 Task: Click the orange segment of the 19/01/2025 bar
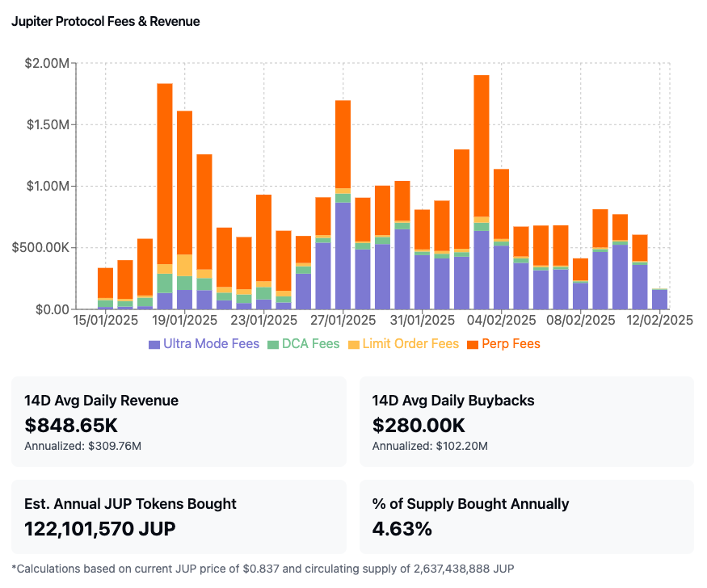click(x=184, y=182)
